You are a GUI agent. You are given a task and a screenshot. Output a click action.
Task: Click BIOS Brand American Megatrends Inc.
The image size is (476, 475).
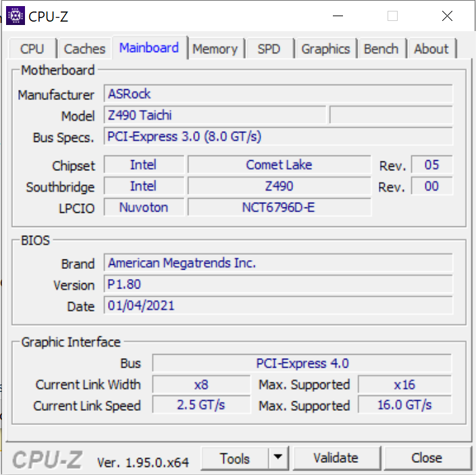[278, 263]
